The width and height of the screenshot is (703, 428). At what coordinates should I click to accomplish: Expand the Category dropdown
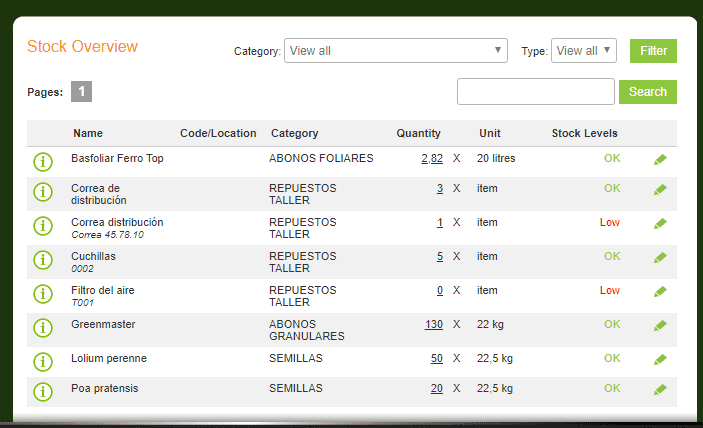[396, 51]
